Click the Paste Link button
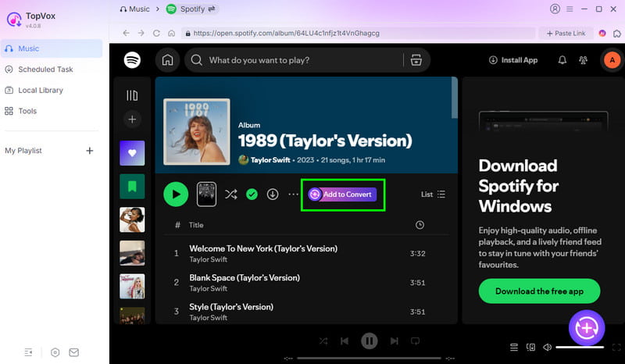 (566, 33)
